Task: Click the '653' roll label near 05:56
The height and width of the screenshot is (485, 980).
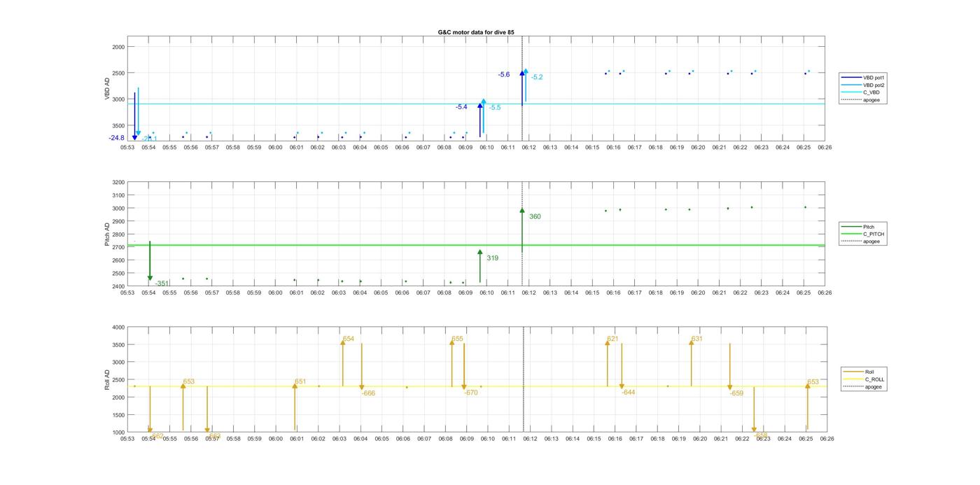Action: [189, 381]
